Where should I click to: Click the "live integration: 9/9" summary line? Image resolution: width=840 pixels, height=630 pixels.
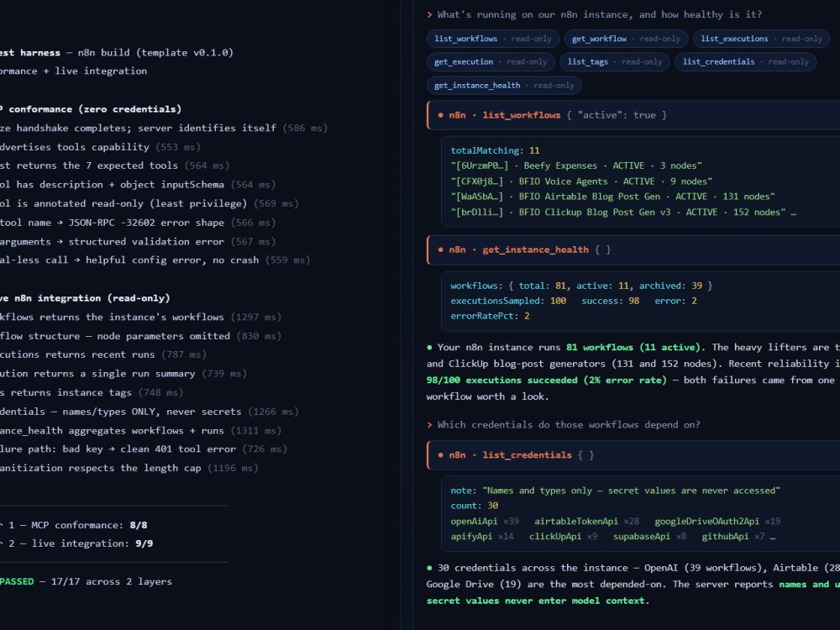(76, 543)
